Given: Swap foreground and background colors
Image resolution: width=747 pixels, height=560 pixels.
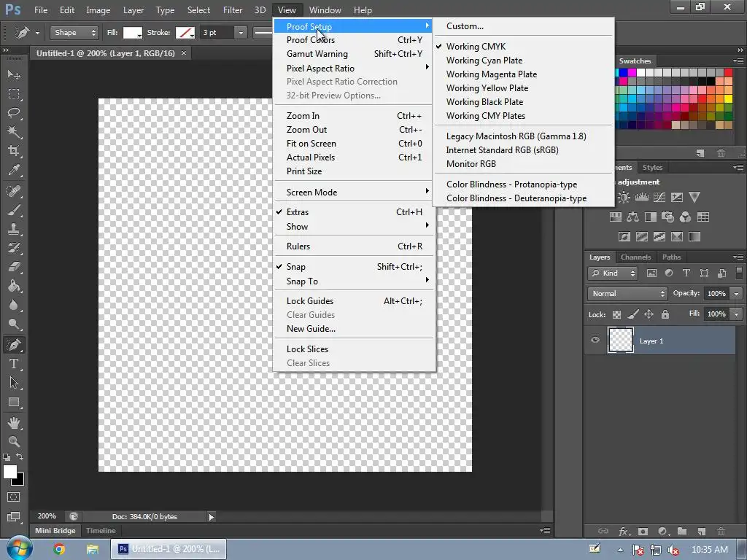Looking at the screenshot, I should click(20, 456).
